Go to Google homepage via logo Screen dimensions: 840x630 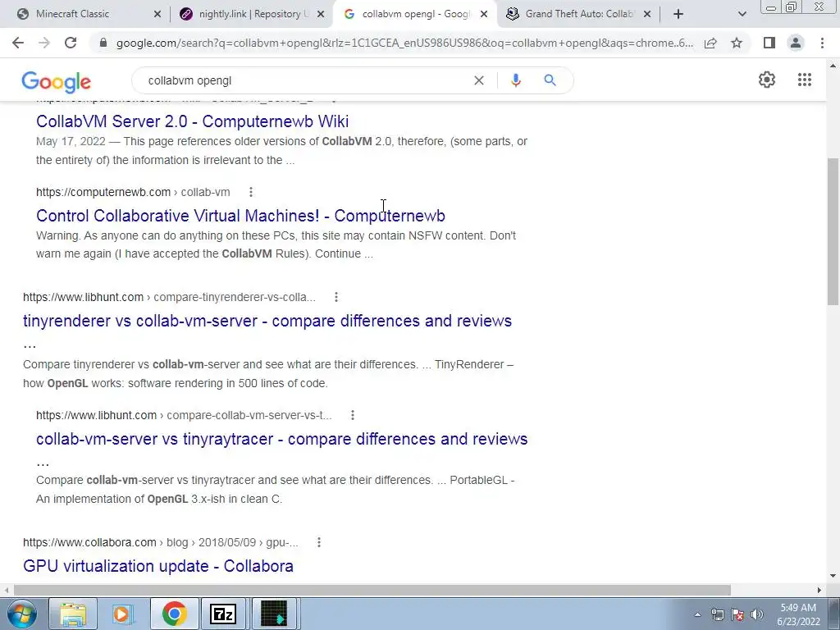coord(57,81)
